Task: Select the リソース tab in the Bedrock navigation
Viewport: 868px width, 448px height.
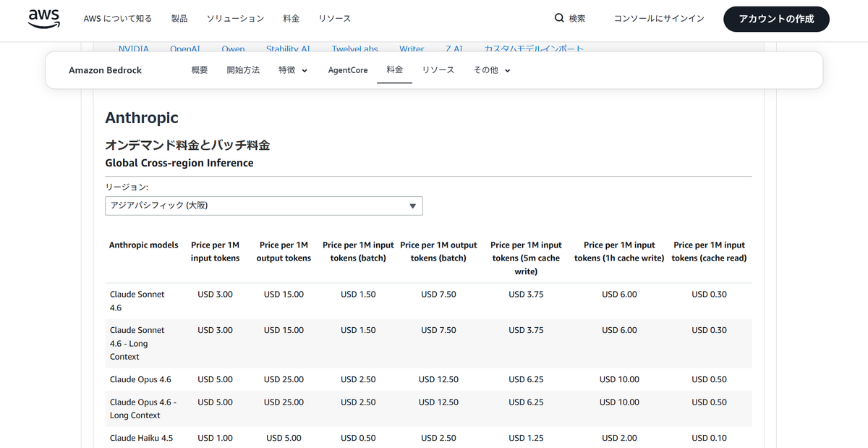Action: pos(438,70)
